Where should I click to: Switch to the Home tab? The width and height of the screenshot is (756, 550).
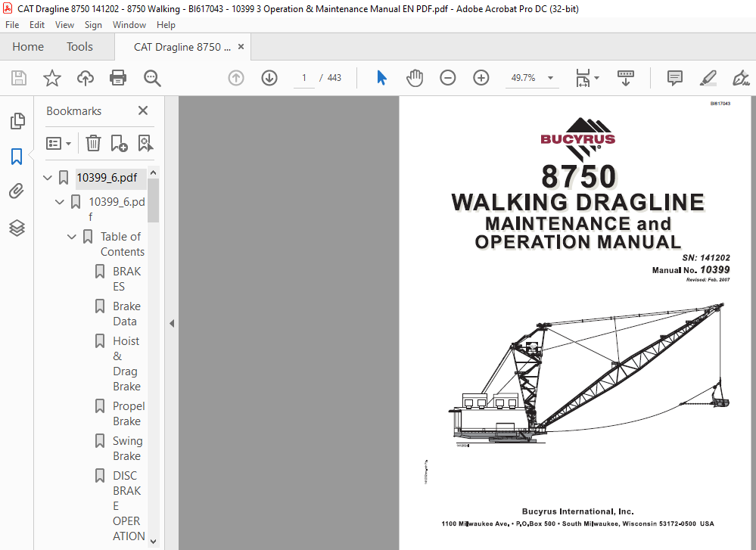(28, 47)
